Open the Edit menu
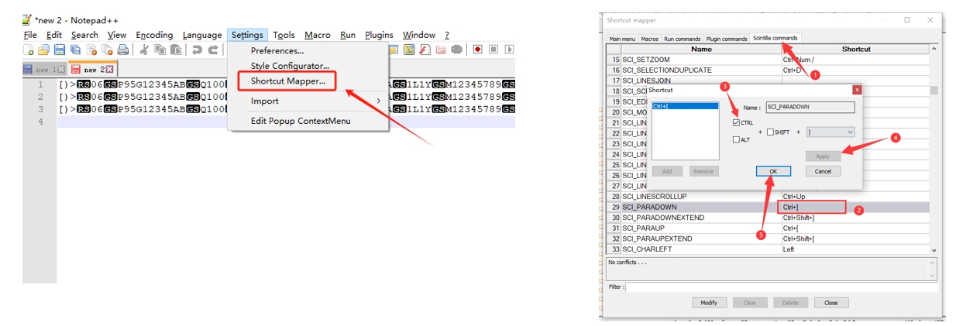Viewport: 980px width, 326px height. click(x=54, y=35)
